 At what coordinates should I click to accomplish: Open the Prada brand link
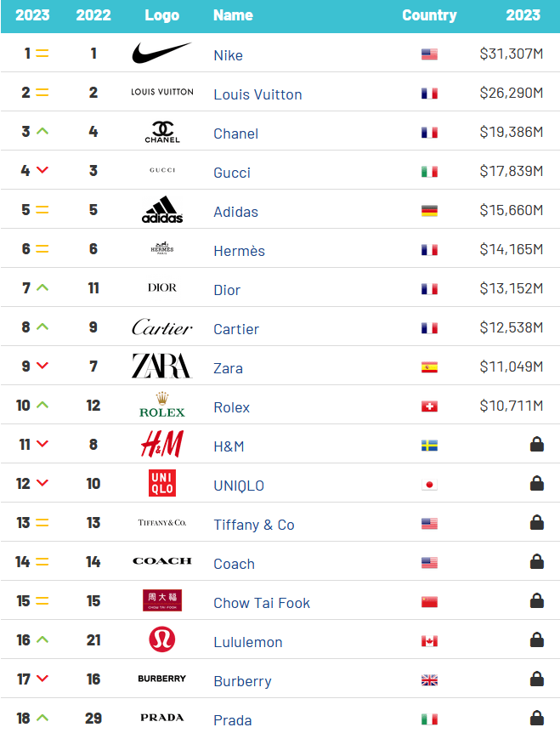click(233, 720)
